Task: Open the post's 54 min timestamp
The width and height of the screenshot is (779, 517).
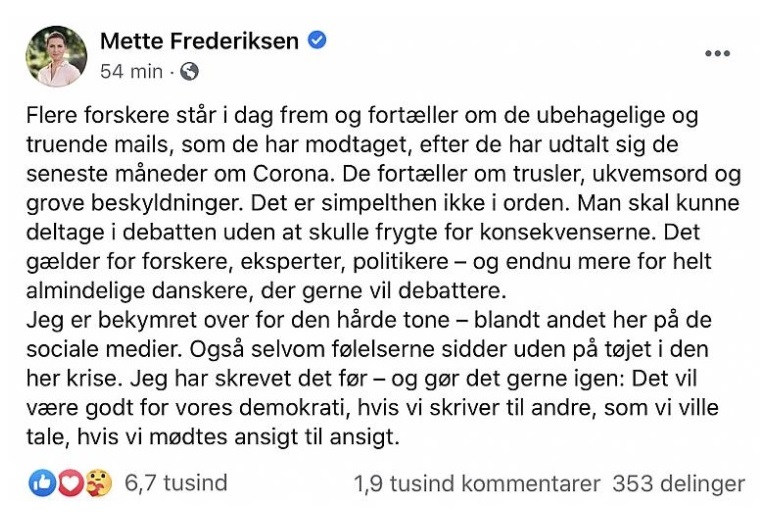Action: (131, 71)
